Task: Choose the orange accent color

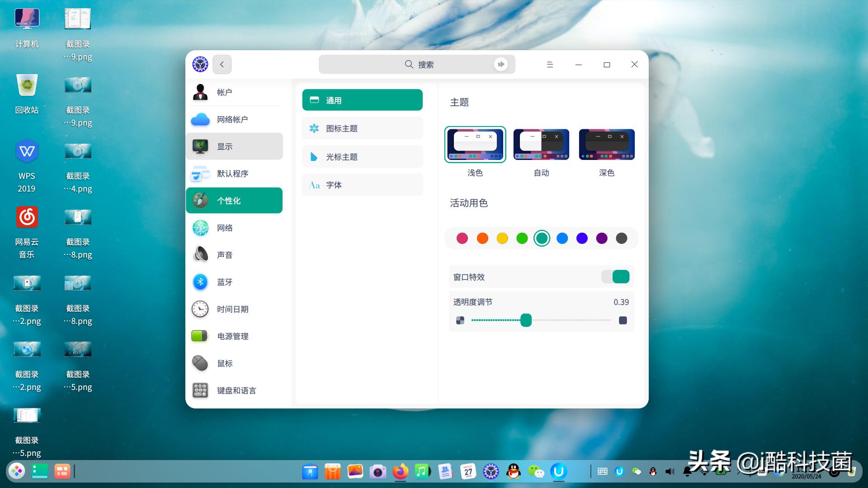Action: point(482,238)
